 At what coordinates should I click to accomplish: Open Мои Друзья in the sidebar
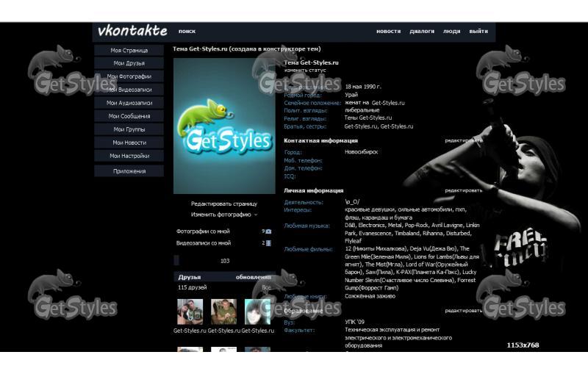pos(129,63)
